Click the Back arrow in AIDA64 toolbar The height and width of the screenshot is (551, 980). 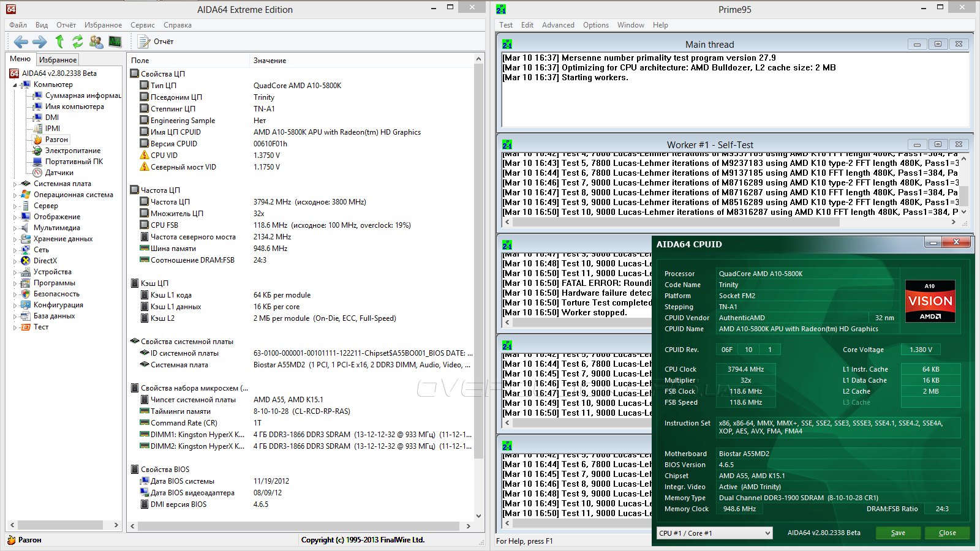21,42
